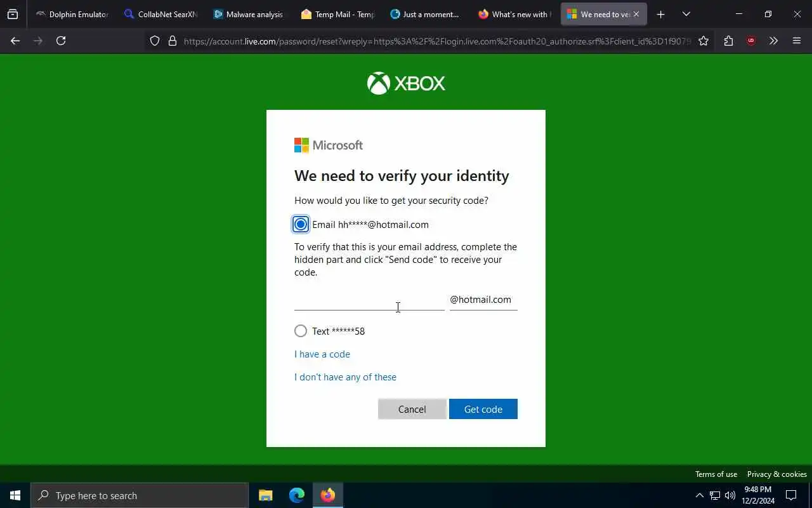Screen dimensions: 812x508
Task: Click the Firefox View icon in the tab bar
Action: (x=13, y=14)
